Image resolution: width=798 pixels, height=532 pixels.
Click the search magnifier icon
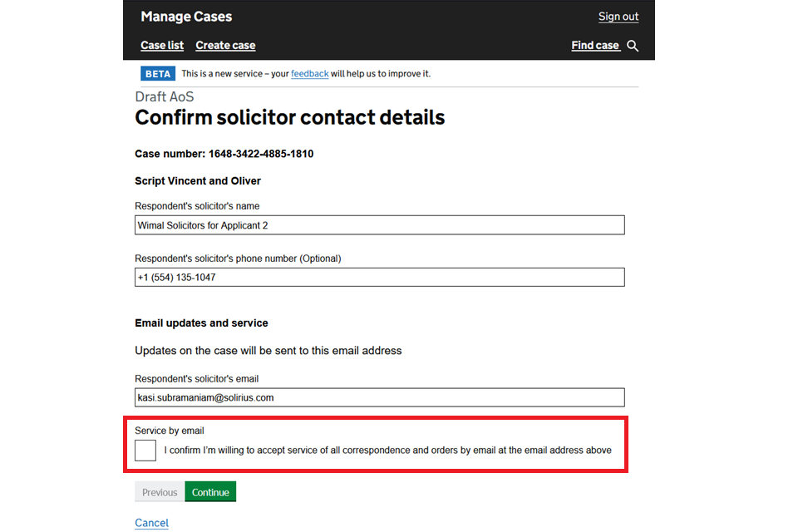pyautogui.click(x=633, y=46)
